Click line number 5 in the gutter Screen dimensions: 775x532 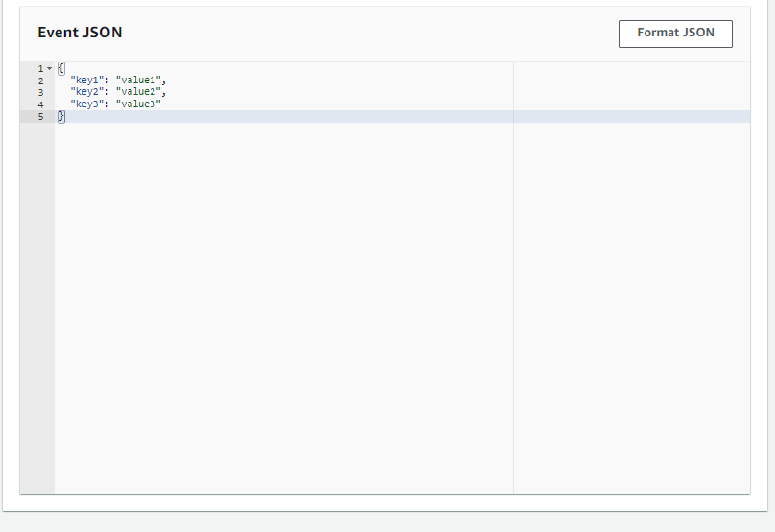40,116
